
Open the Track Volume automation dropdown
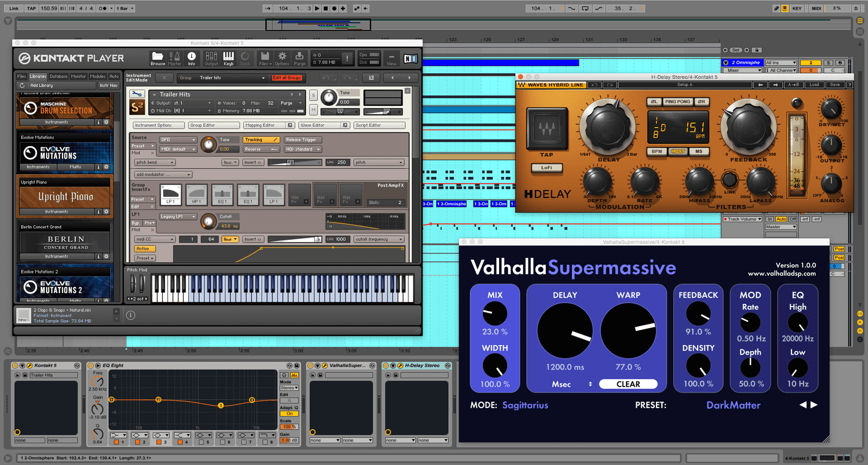742,219
